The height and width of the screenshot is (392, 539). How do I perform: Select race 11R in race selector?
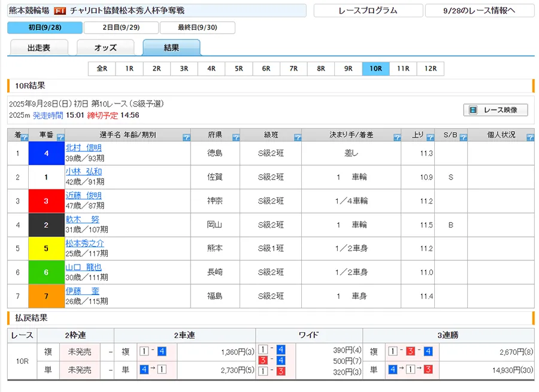pyautogui.click(x=403, y=69)
